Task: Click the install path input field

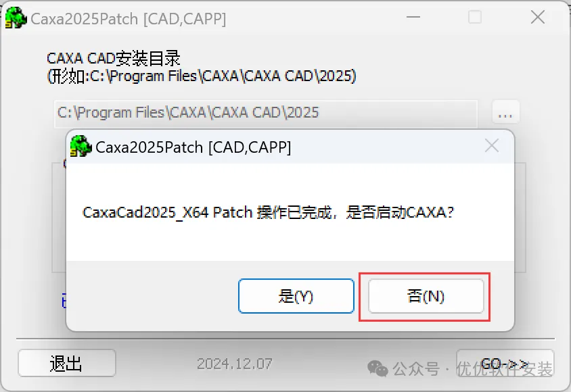Action: [x=265, y=113]
